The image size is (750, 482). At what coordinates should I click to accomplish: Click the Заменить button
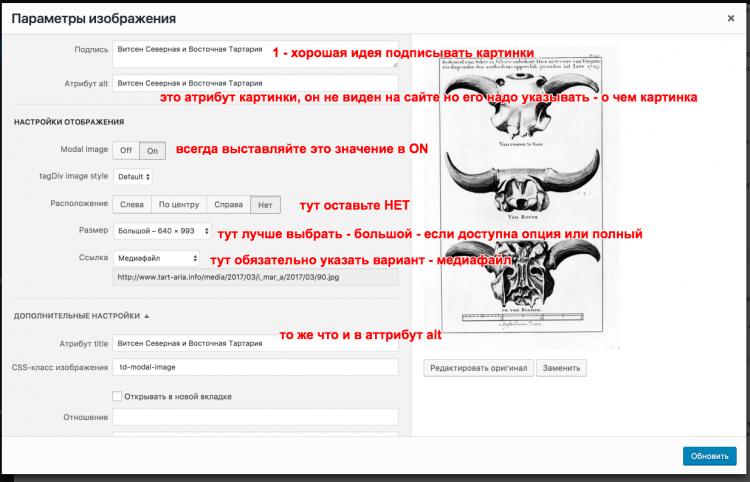[562, 368]
